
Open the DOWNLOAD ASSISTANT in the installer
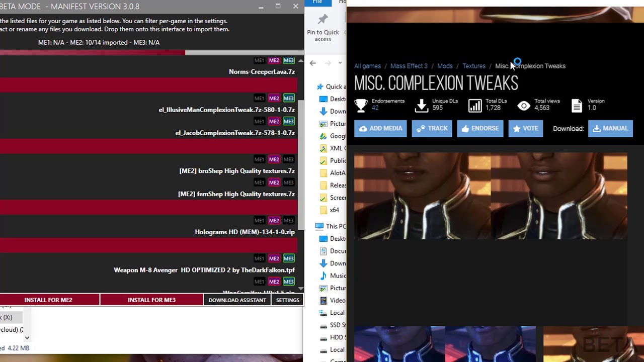pyautogui.click(x=237, y=300)
